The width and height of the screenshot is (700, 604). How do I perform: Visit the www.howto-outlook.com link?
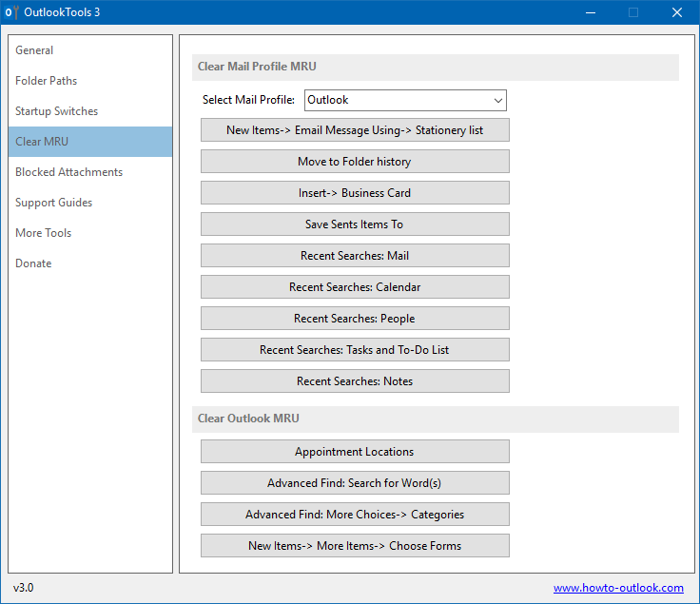(618, 588)
